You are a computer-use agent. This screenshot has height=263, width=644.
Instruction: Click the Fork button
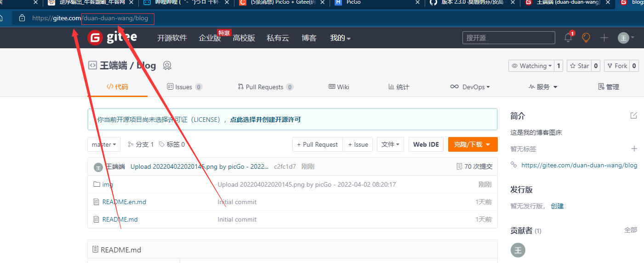click(617, 66)
